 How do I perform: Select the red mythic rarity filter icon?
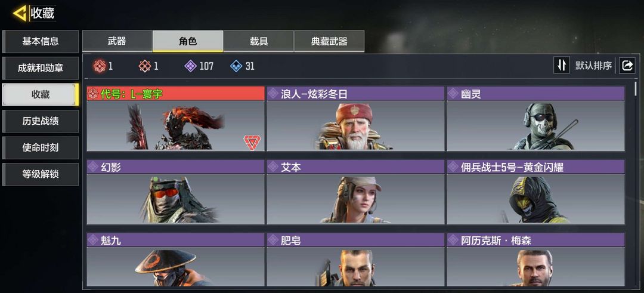[100, 66]
